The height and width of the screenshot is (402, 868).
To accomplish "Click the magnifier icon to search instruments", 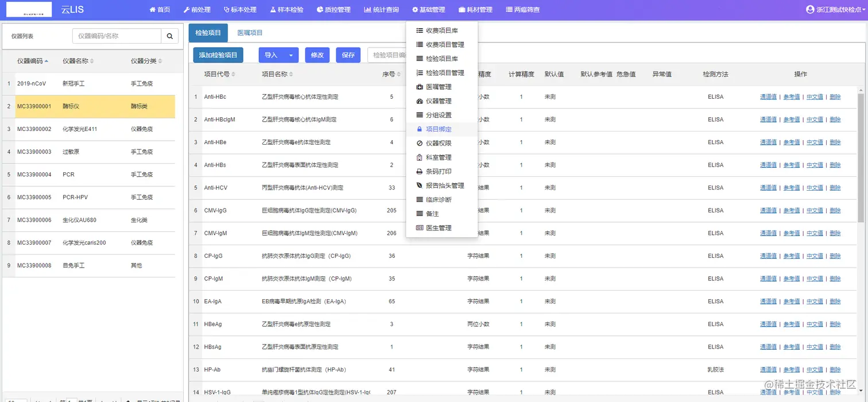I will 170,35.
